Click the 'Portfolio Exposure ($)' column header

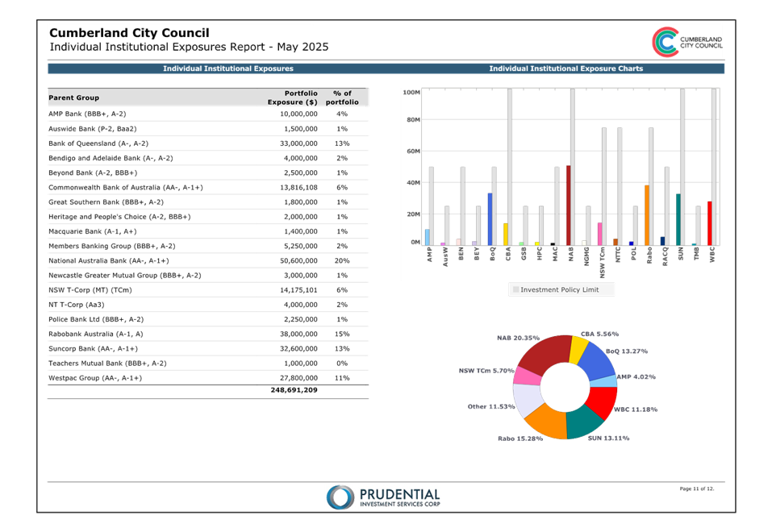293,98
